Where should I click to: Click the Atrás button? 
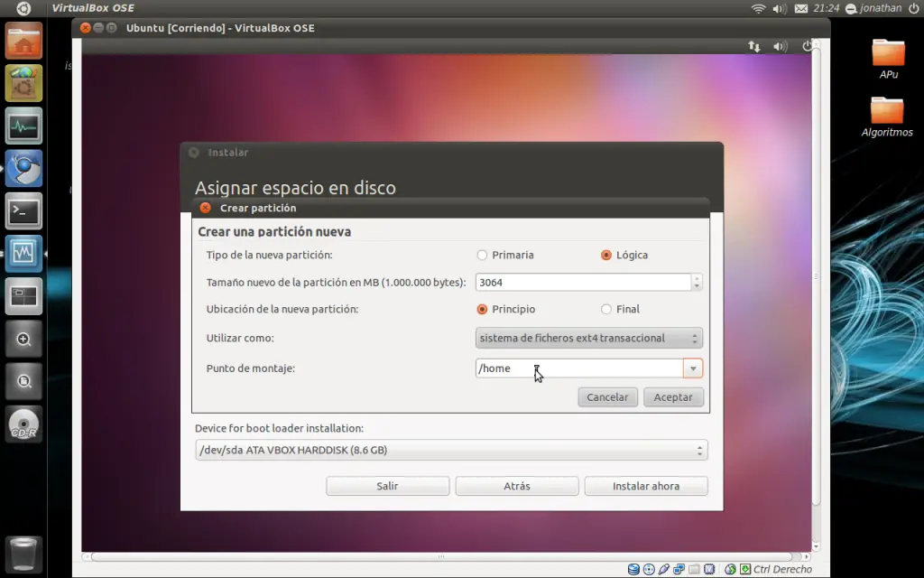(x=517, y=486)
